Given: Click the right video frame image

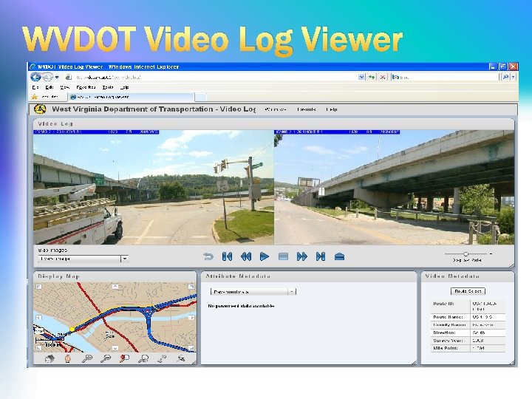Looking at the screenshot, I should click(394, 187).
